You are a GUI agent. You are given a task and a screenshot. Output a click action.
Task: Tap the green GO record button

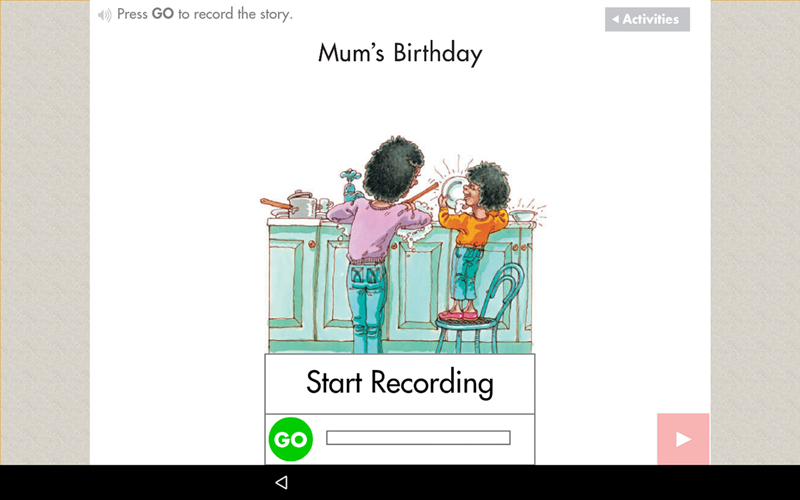pyautogui.click(x=291, y=439)
